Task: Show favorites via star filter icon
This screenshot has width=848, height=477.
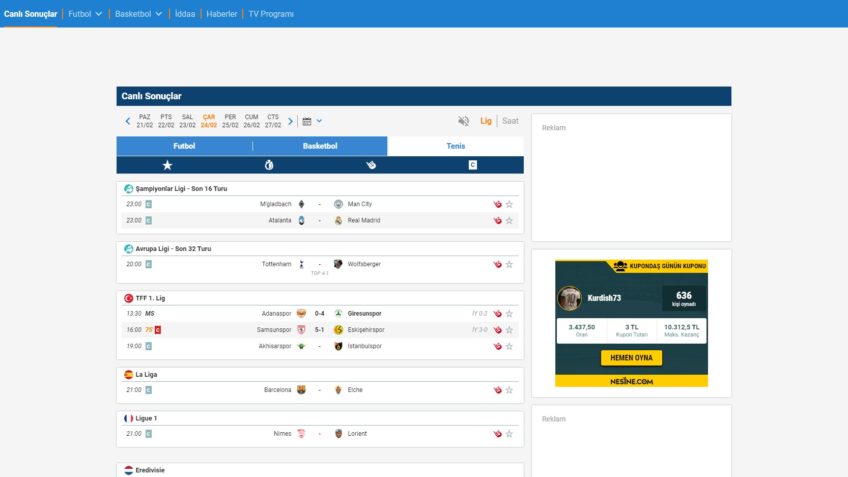Action: pyautogui.click(x=167, y=165)
